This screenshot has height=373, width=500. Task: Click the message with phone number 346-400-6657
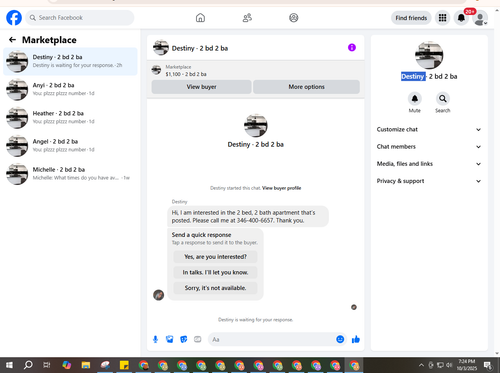coord(247,216)
